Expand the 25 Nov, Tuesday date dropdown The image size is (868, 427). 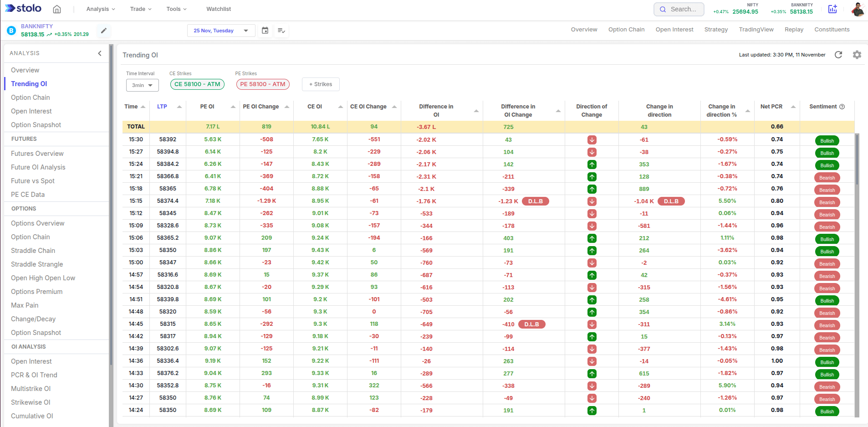[221, 31]
